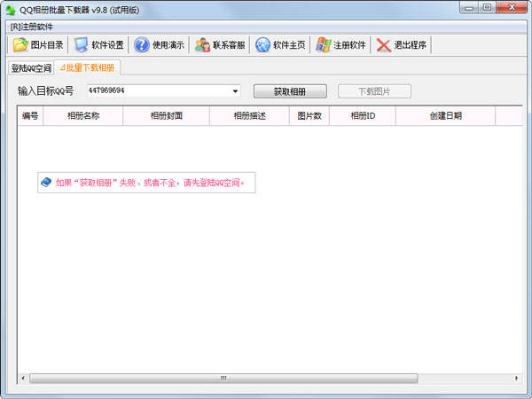Image resolution: width=532 pixels, height=399 pixels.
Task: Click the horizontal scrollbar thumb
Action: [x=223, y=378]
